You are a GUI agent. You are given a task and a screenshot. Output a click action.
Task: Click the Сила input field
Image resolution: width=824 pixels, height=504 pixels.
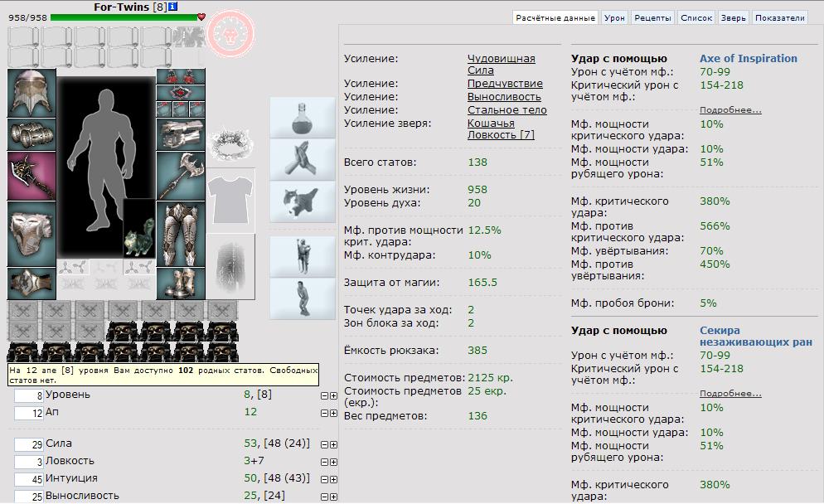pos(29,444)
